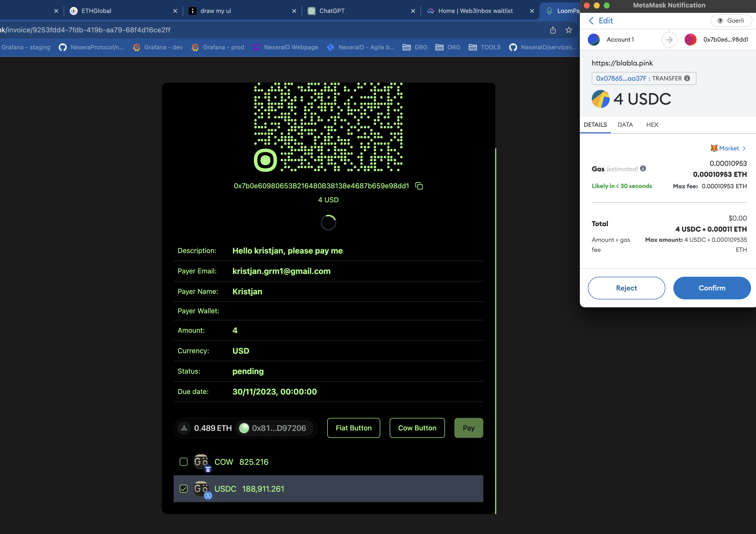Click the COW balance 825.216
Viewport: 756px width, 534px height.
tap(254, 462)
